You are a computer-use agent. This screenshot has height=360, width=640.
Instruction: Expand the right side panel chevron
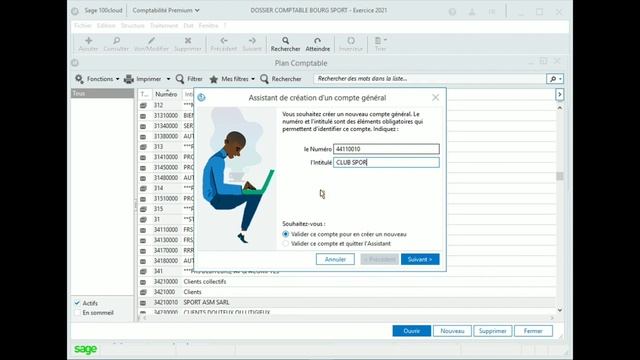coord(560,94)
